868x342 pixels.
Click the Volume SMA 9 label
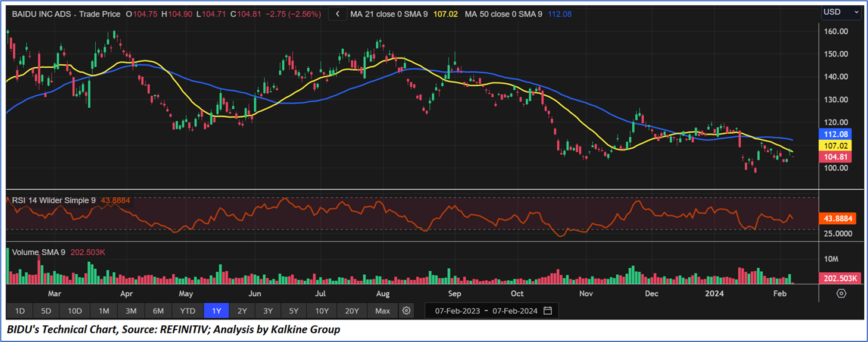point(39,252)
